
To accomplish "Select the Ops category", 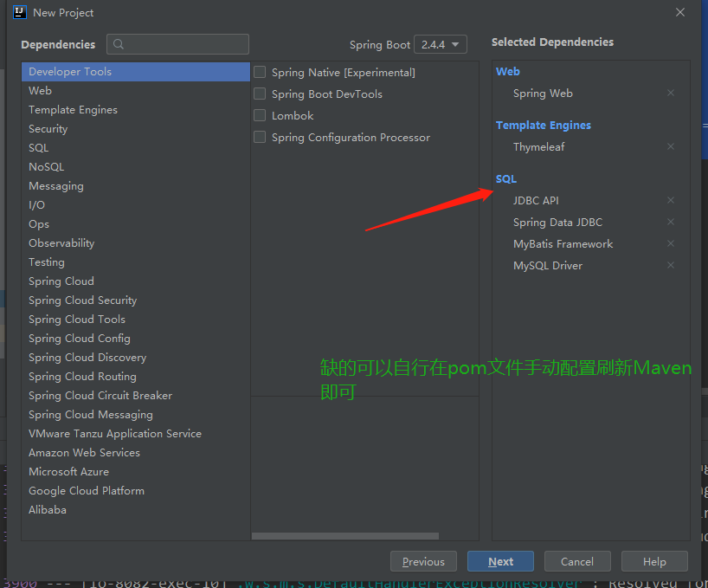I will pos(136,224).
